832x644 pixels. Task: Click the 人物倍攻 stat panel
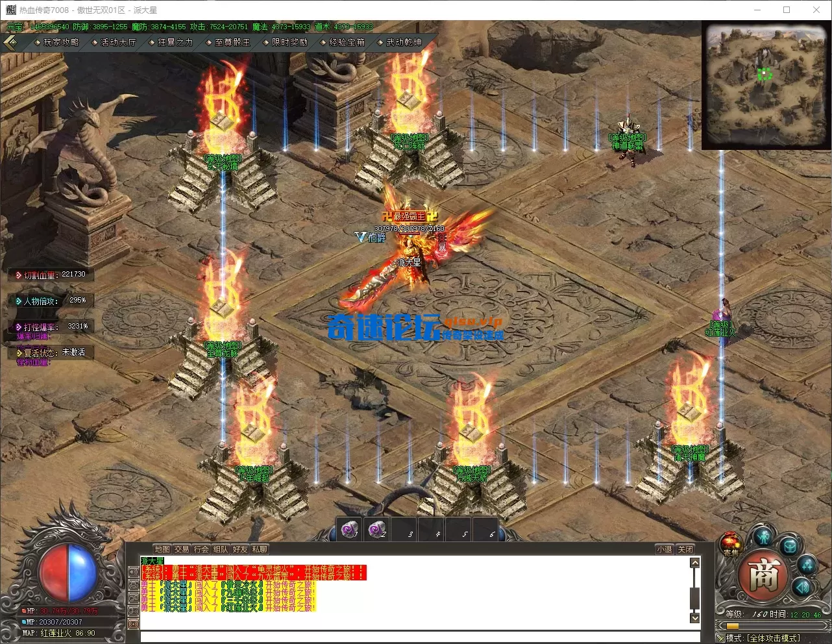(x=51, y=301)
